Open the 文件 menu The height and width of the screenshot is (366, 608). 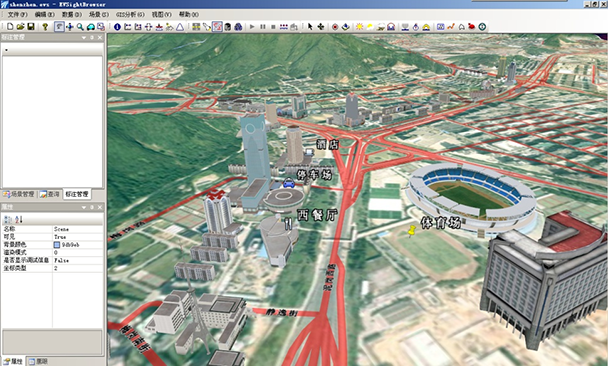[x=17, y=14]
